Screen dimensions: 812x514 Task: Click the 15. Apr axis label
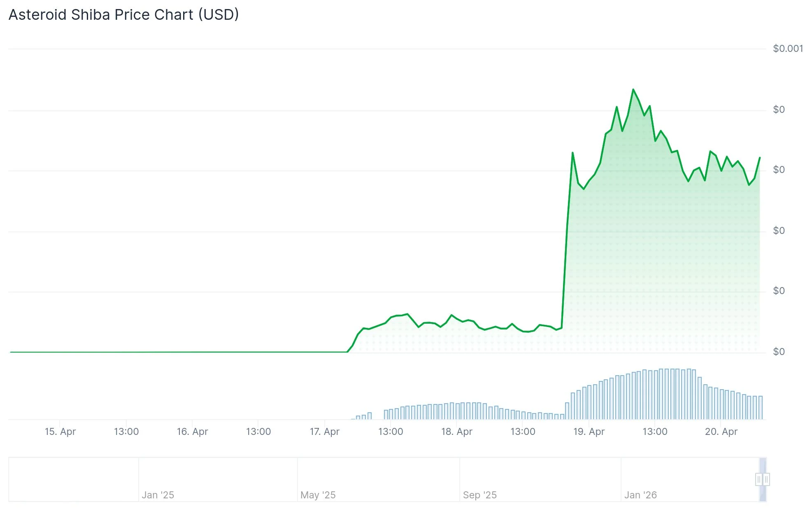point(60,432)
